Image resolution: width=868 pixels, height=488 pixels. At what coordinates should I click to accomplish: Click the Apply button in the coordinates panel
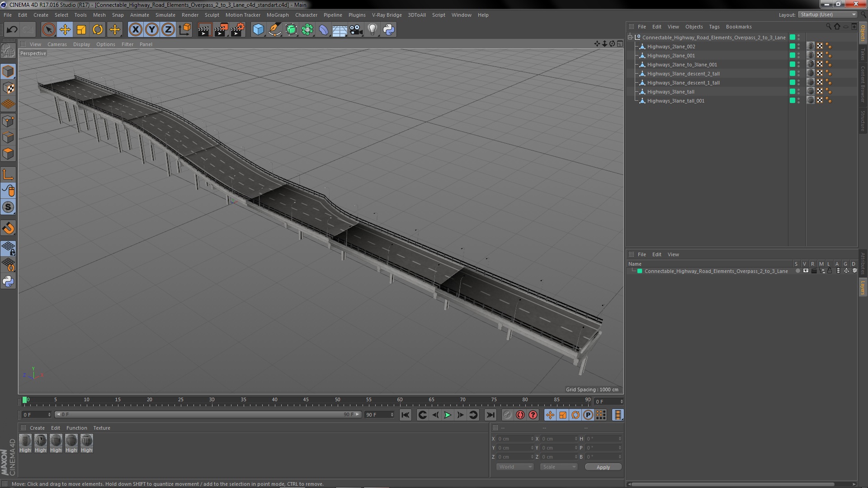(x=603, y=467)
